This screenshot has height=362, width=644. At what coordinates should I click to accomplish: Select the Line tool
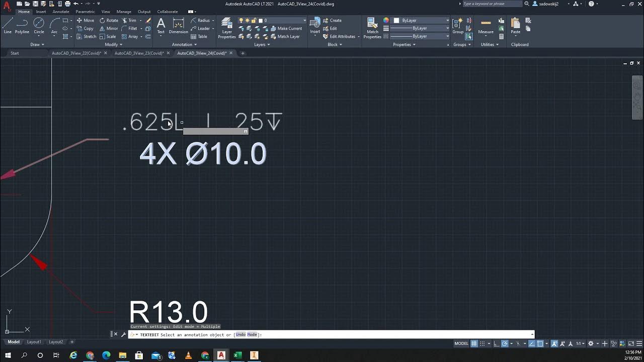(x=8, y=26)
